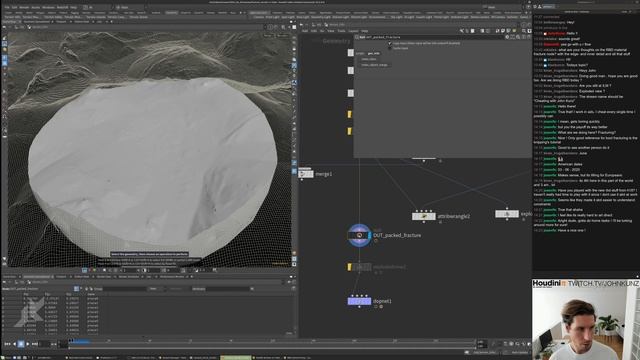Select the merge1 node
This screenshot has height=360, width=640.
pyautogui.click(x=306, y=174)
